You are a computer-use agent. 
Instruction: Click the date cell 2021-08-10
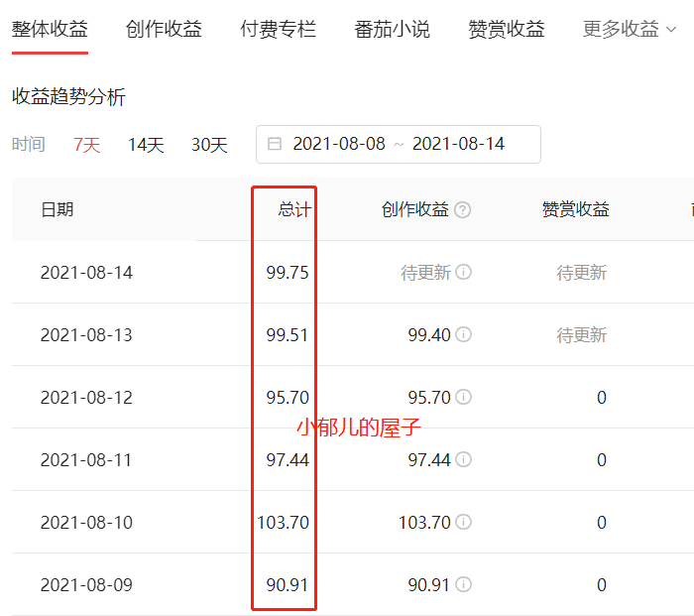point(86,522)
